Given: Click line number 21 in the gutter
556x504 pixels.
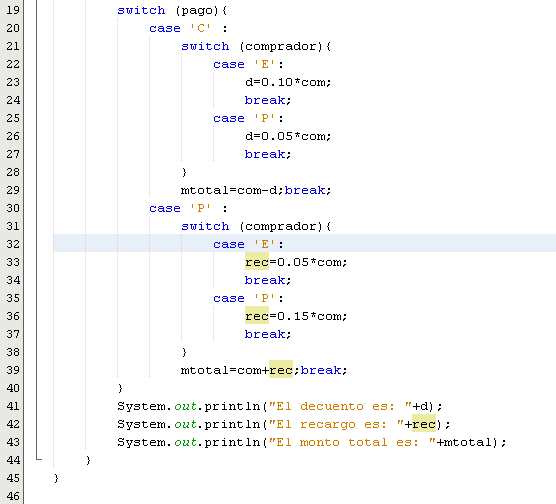Looking at the screenshot, I should (13, 46).
